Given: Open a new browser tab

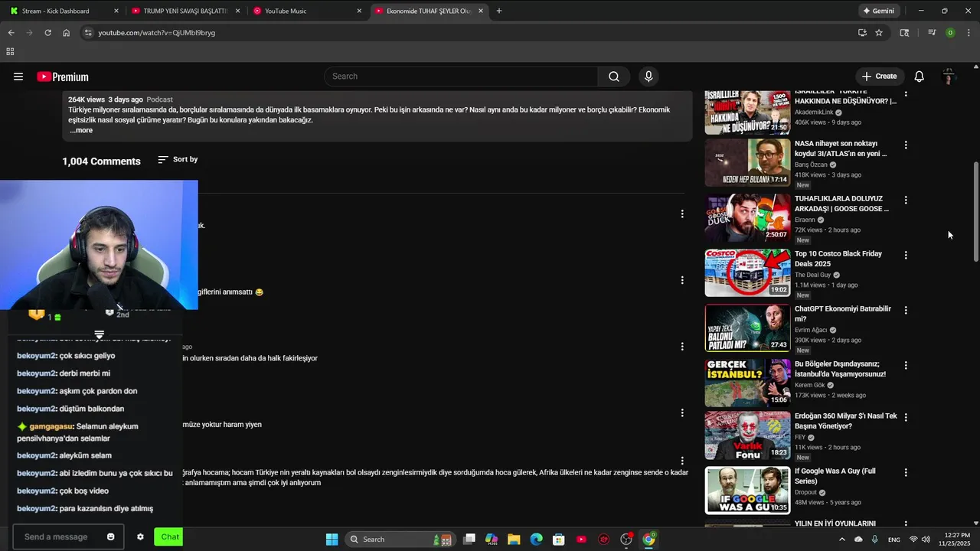Looking at the screenshot, I should click(499, 11).
